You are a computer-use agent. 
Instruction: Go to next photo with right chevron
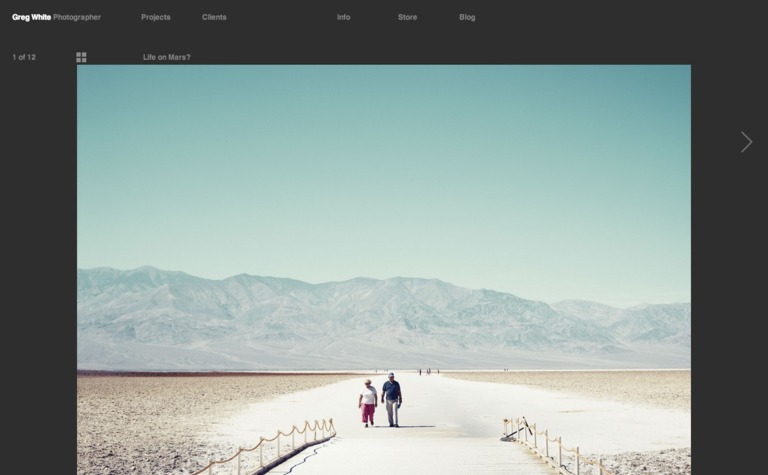(x=746, y=142)
